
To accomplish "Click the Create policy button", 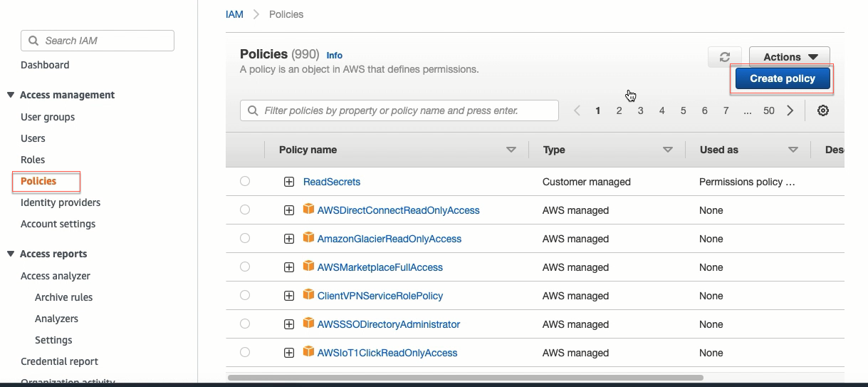I will pyautogui.click(x=783, y=78).
